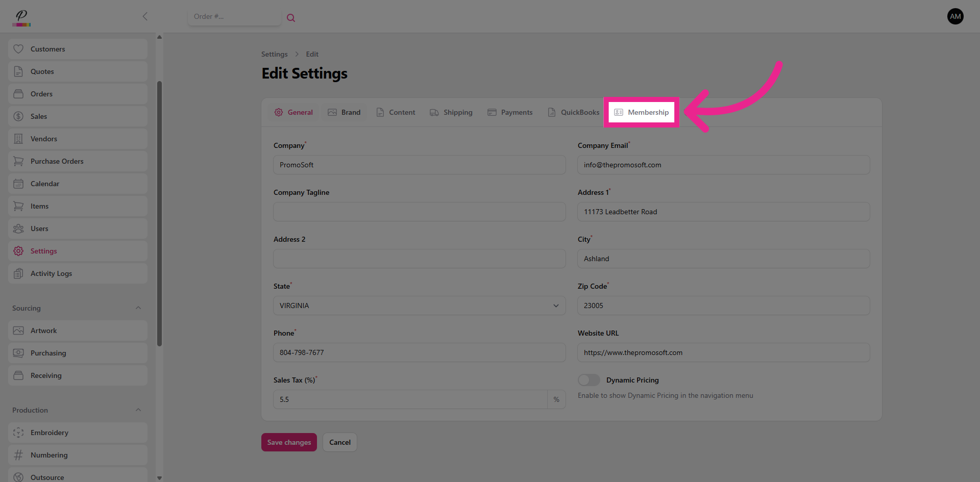Collapse the Production section
Image resolution: width=980 pixels, height=482 pixels.
click(138, 410)
